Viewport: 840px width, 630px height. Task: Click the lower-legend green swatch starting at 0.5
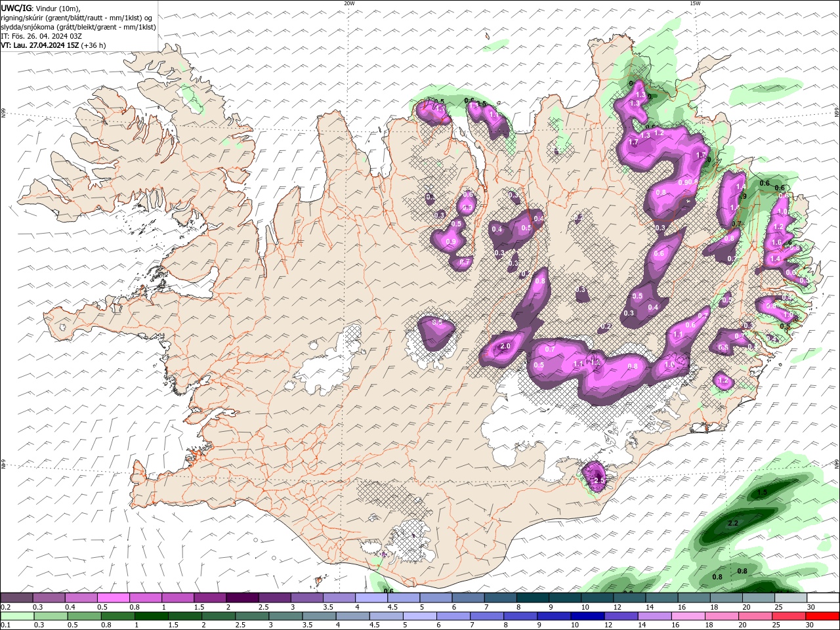[x=84, y=616]
